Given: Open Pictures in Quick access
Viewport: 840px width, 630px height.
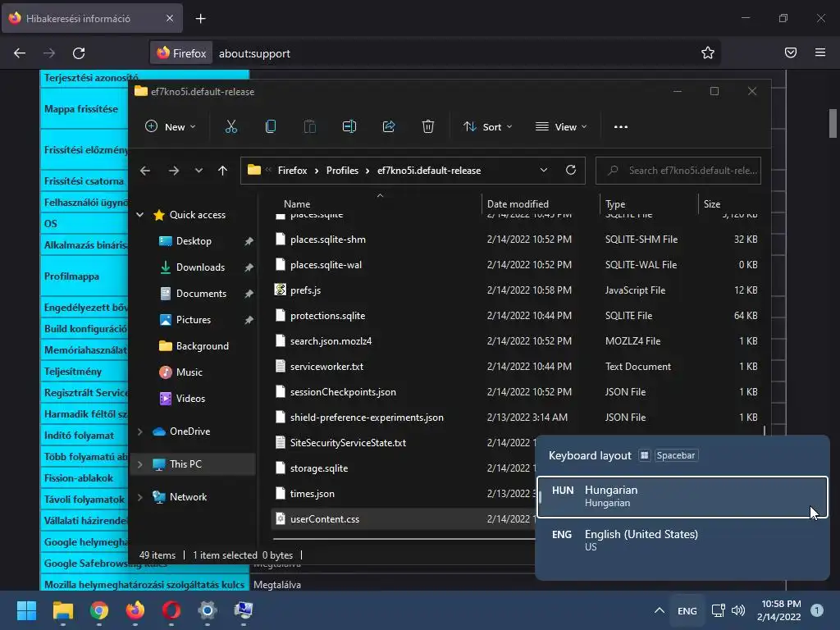Looking at the screenshot, I should click(x=194, y=320).
